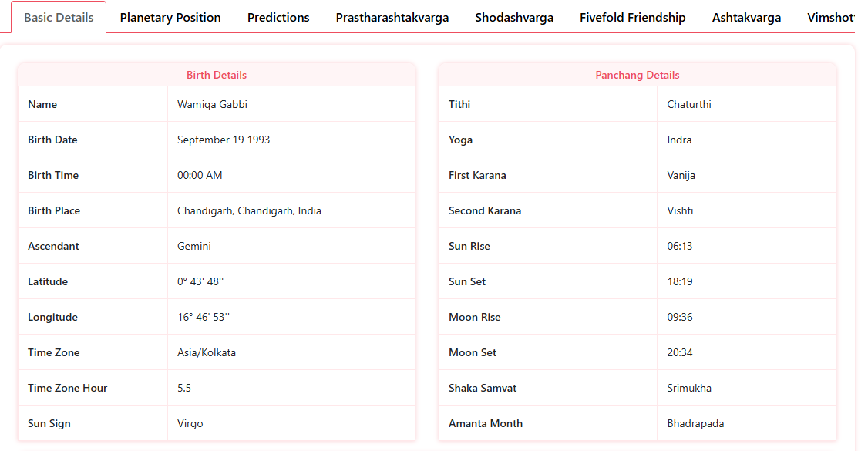This screenshot has width=868, height=451.
Task: Select the Sun Rise time 06:13
Action: click(680, 246)
